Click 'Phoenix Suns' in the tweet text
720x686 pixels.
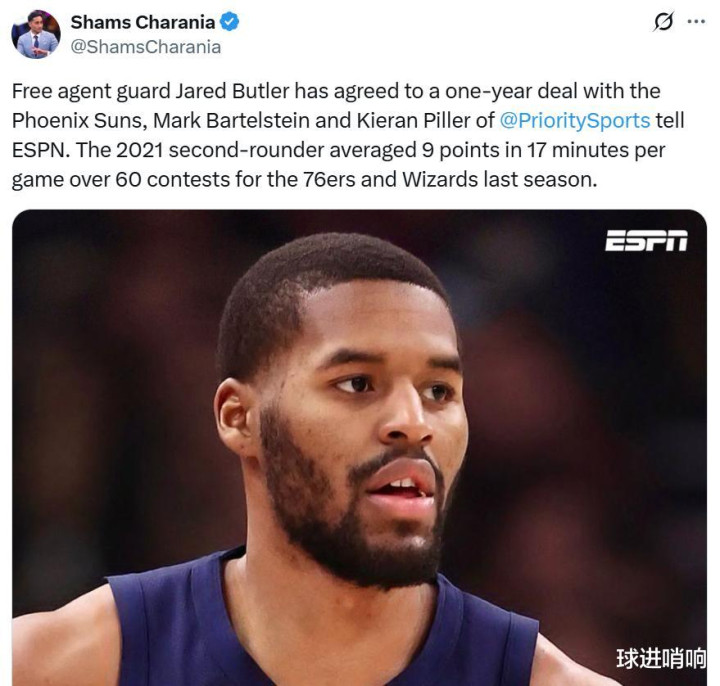point(79,121)
